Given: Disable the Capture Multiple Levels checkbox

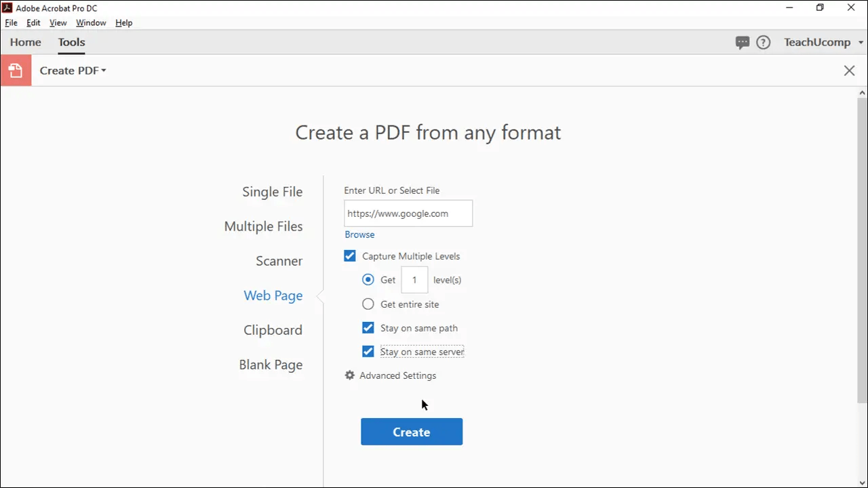Looking at the screenshot, I should [349, 256].
